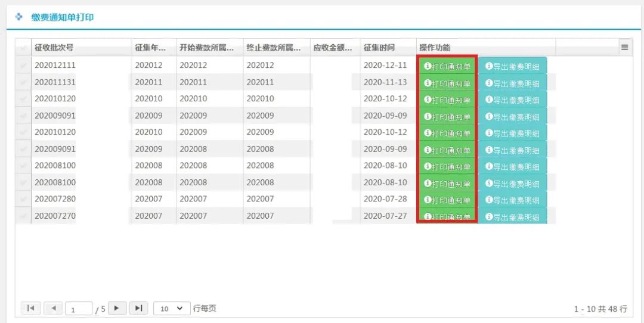Jump to last page of results

(138, 308)
